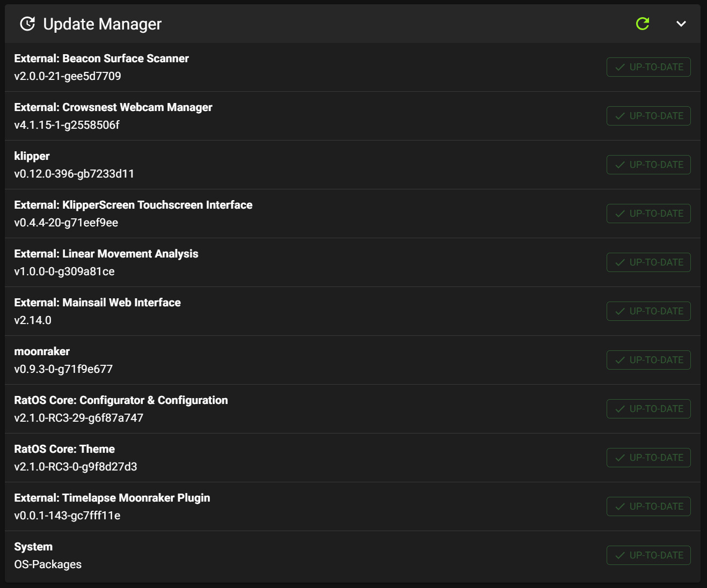Click the RatOS Core: Theme name
The image size is (707, 588).
point(64,449)
